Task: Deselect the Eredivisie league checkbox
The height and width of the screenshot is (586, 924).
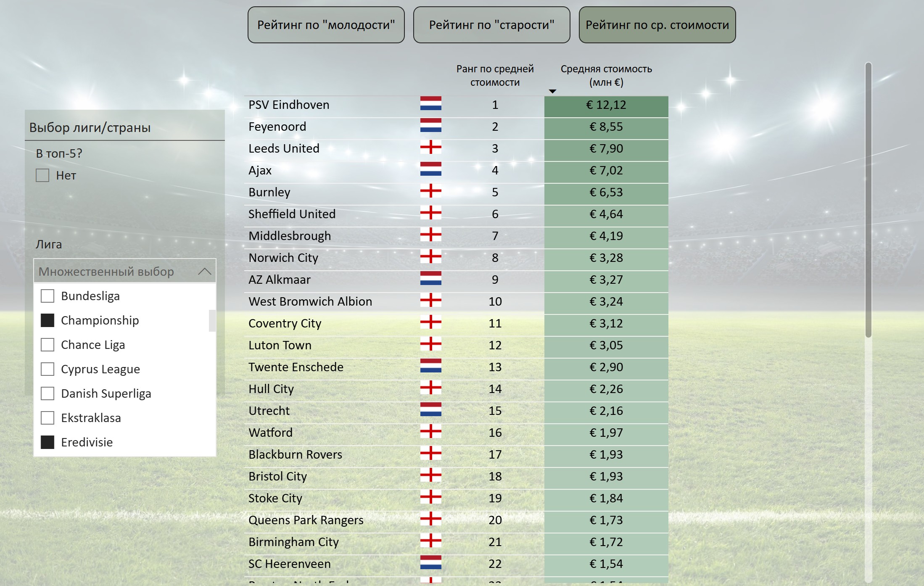Action: coord(48,442)
